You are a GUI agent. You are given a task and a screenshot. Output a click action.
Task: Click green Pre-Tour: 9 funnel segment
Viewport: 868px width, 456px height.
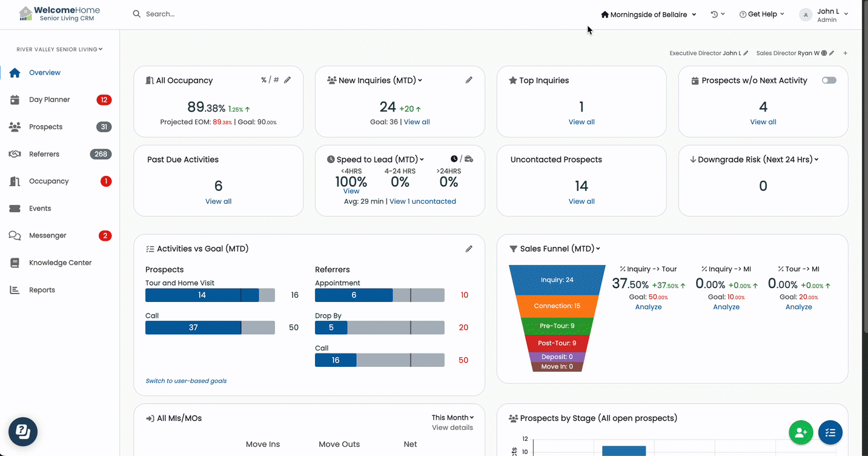pyautogui.click(x=557, y=326)
